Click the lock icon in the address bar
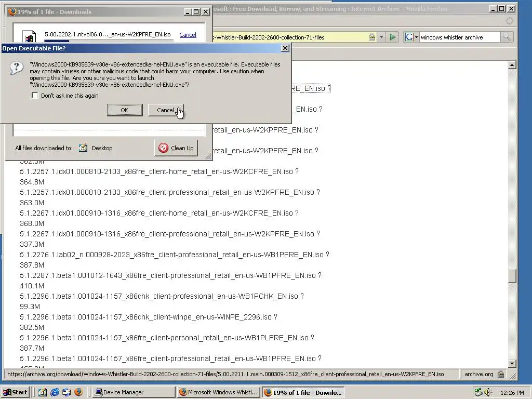532x399 pixels. coord(372,37)
